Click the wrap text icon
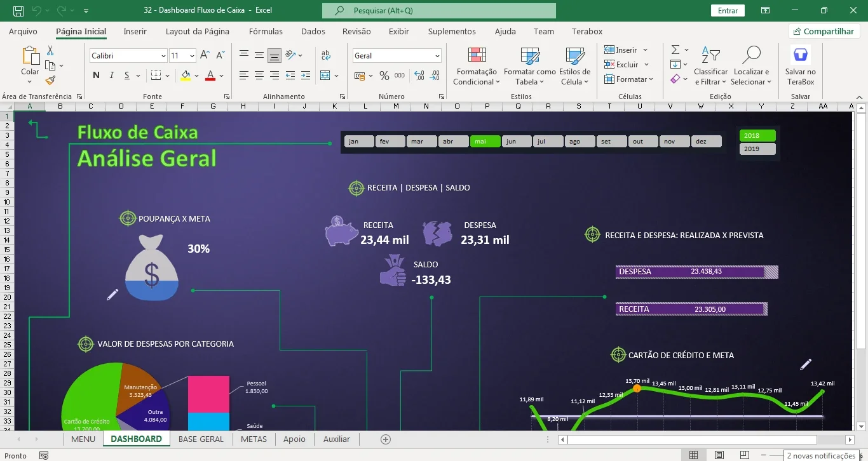 pyautogui.click(x=326, y=55)
